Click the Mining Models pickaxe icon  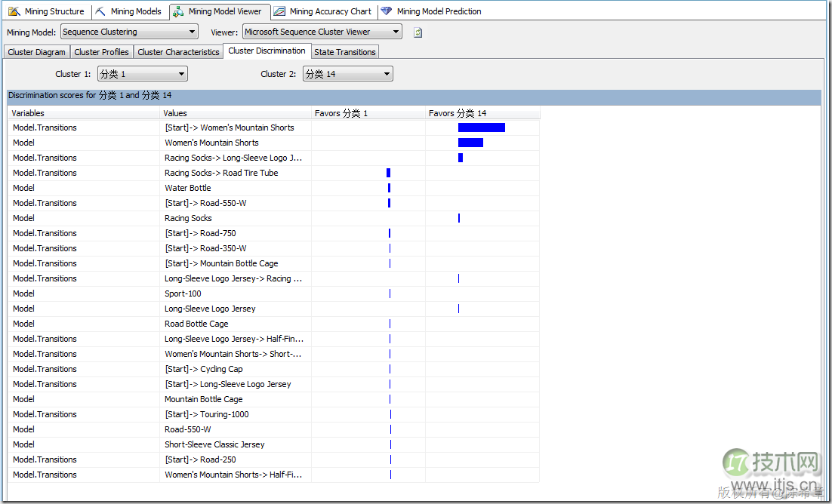[x=102, y=11]
